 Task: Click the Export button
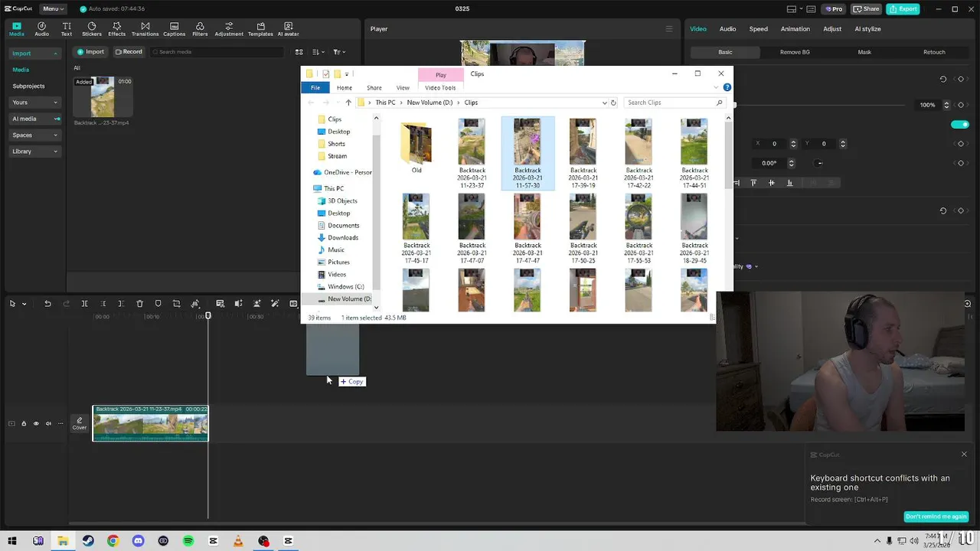pos(903,9)
